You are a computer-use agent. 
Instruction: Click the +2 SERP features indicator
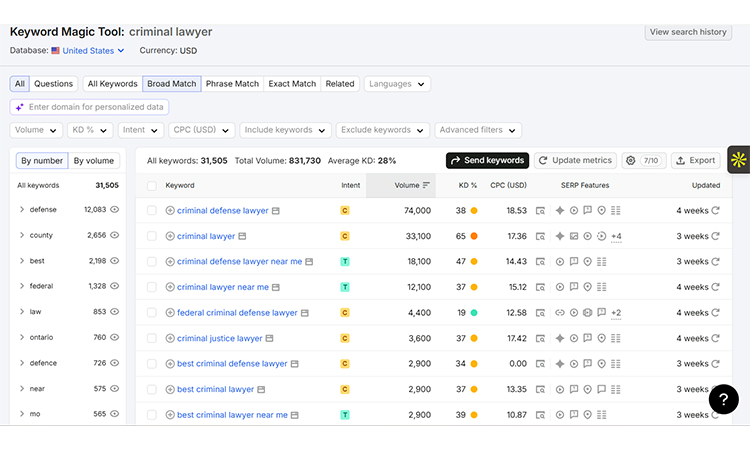616,313
